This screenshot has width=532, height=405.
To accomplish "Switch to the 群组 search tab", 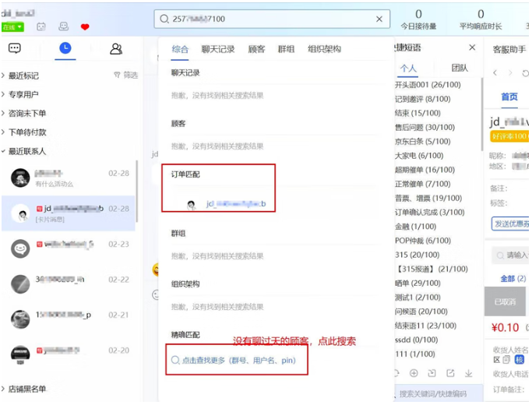I will pyautogui.click(x=286, y=50).
